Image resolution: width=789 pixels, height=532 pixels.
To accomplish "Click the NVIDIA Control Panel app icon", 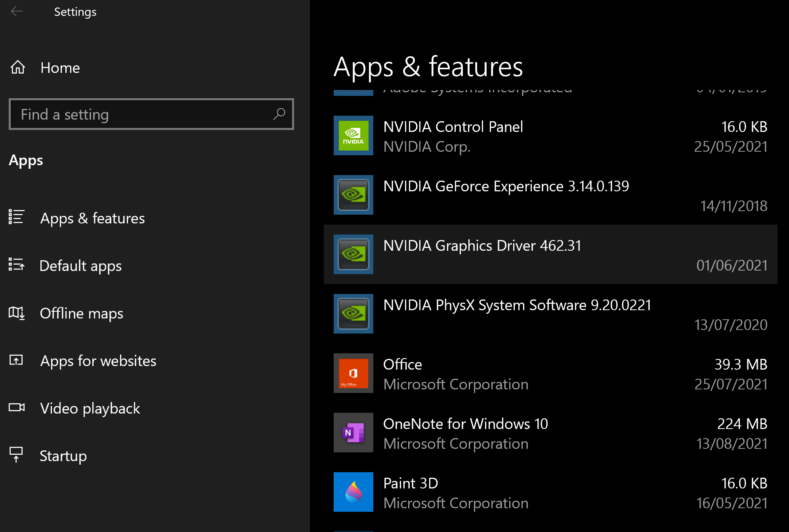I will pyautogui.click(x=353, y=135).
